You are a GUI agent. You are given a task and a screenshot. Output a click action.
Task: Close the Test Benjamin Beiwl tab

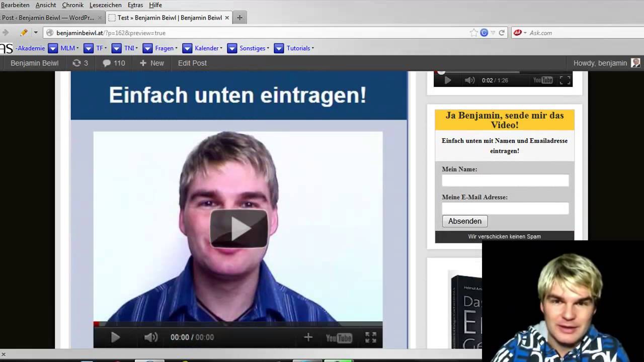click(x=227, y=18)
